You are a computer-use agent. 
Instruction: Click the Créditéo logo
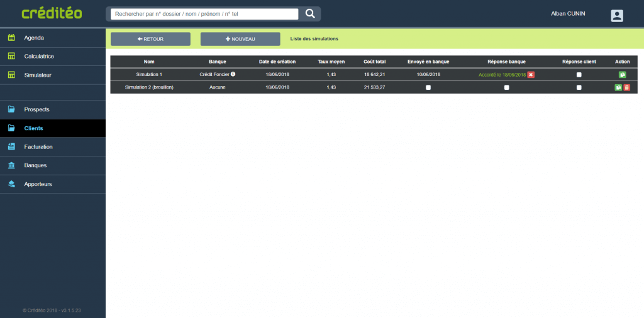(x=52, y=13)
